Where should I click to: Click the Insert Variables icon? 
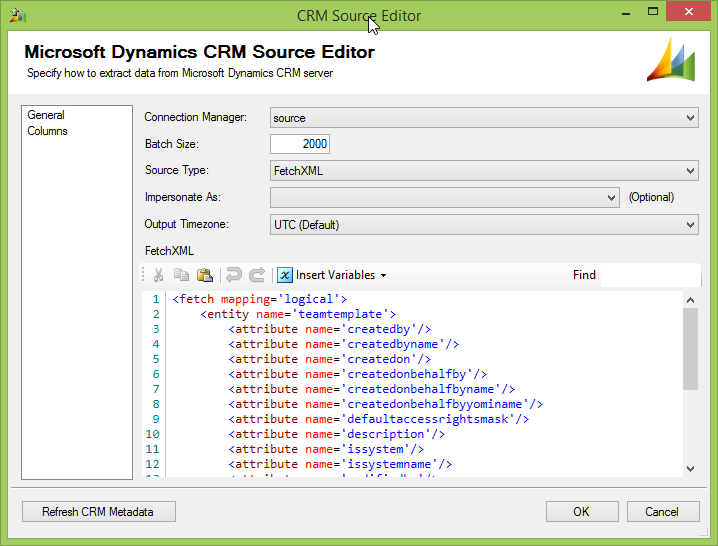pyautogui.click(x=284, y=275)
